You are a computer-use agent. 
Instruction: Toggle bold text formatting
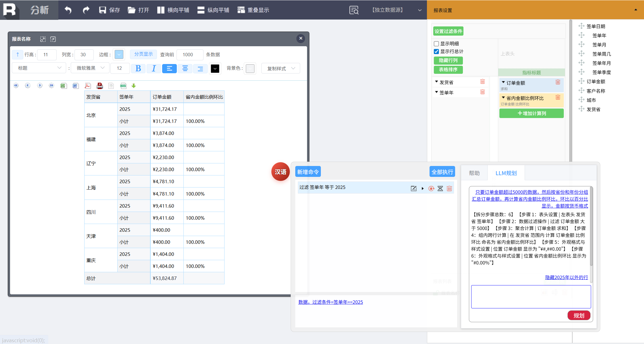point(138,68)
